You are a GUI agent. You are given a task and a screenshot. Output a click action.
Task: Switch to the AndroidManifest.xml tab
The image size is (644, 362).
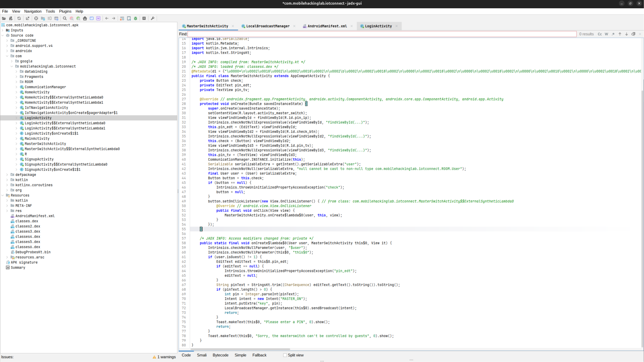tap(327, 26)
